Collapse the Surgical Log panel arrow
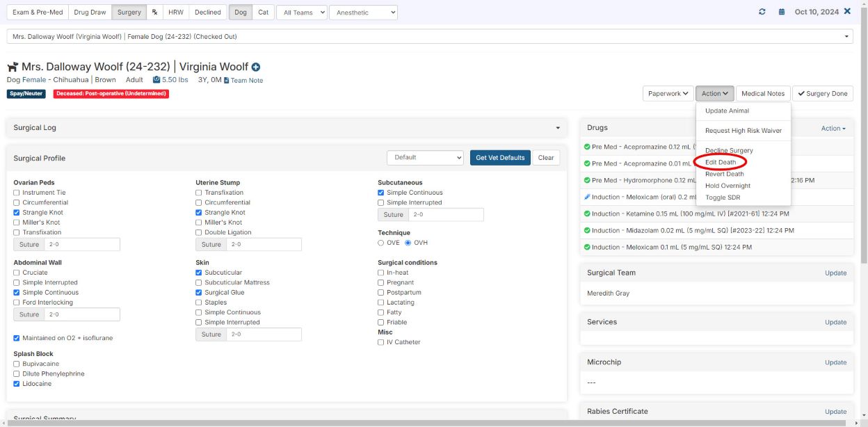The image size is (868, 427). pyautogui.click(x=557, y=128)
